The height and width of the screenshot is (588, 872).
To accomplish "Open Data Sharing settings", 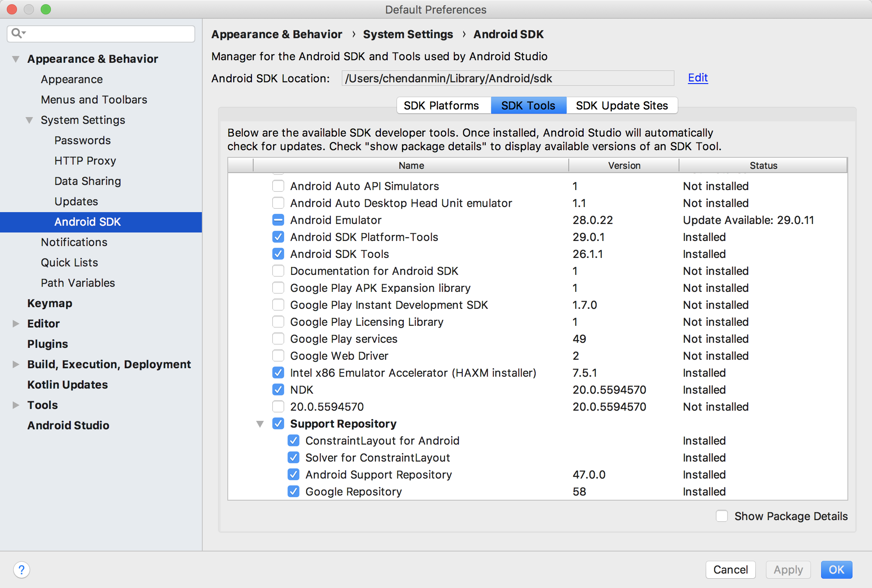I will coord(88,181).
